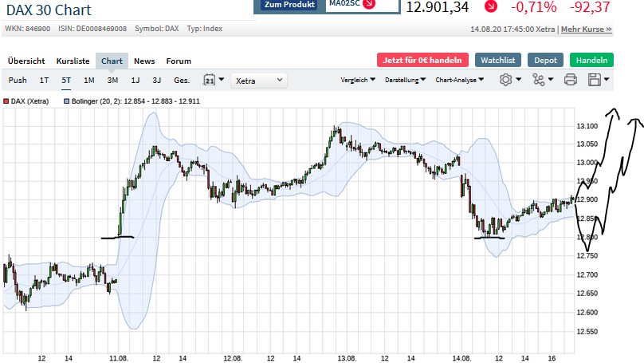Click the 11.08. date axis label
Screen dimensions: 644x363
pyautogui.click(x=118, y=358)
